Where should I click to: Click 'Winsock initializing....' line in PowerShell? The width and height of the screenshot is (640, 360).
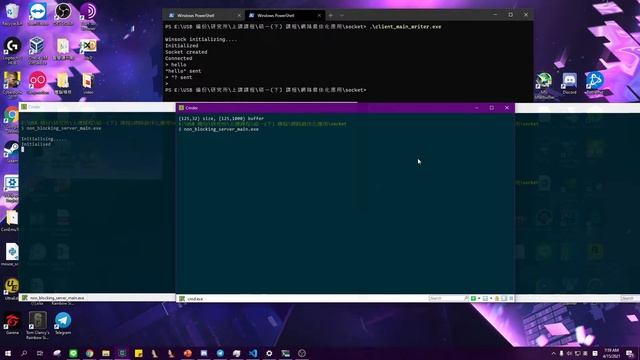pyautogui.click(x=201, y=39)
